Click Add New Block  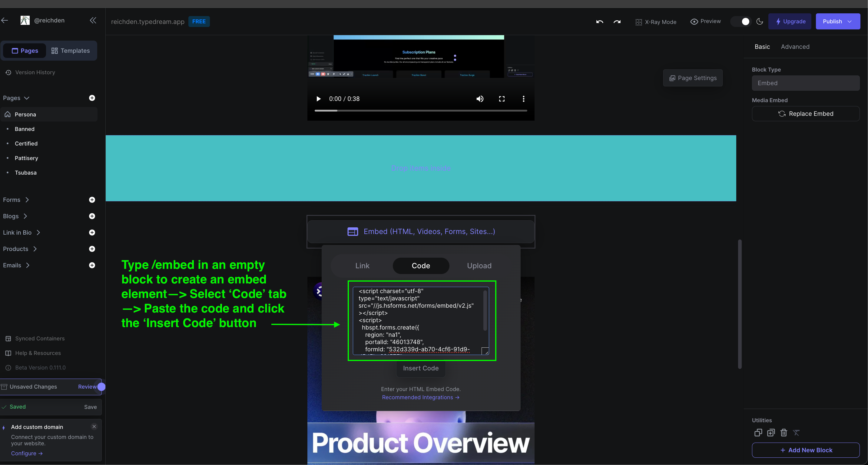coord(806,450)
